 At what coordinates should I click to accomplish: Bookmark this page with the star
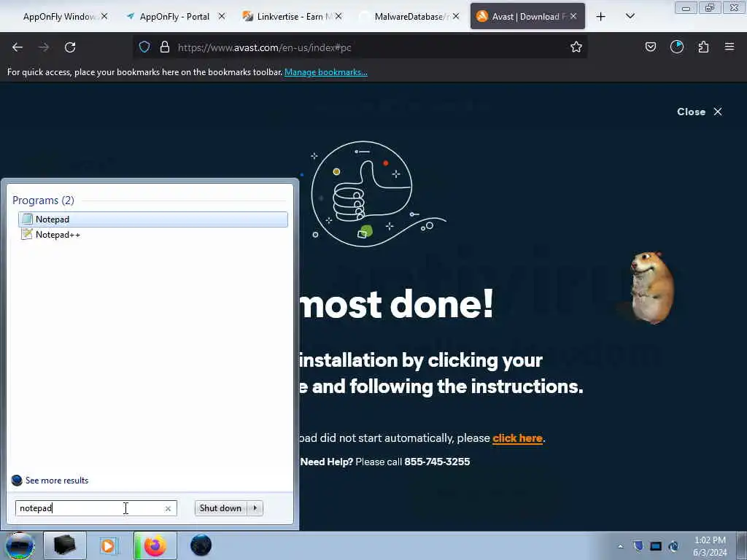tap(576, 47)
